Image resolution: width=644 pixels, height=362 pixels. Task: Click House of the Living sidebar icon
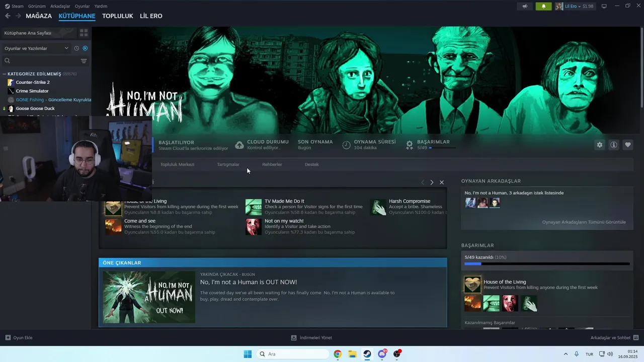pyautogui.click(x=472, y=285)
